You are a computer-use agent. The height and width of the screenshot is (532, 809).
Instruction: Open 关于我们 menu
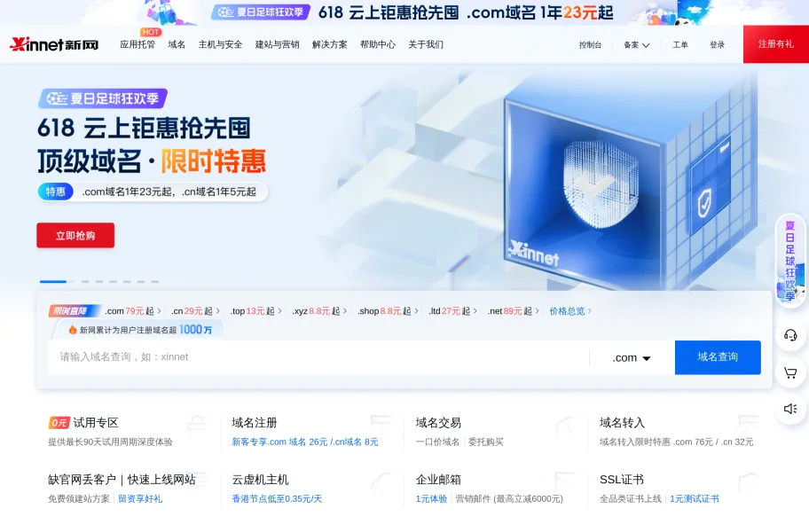click(x=426, y=45)
